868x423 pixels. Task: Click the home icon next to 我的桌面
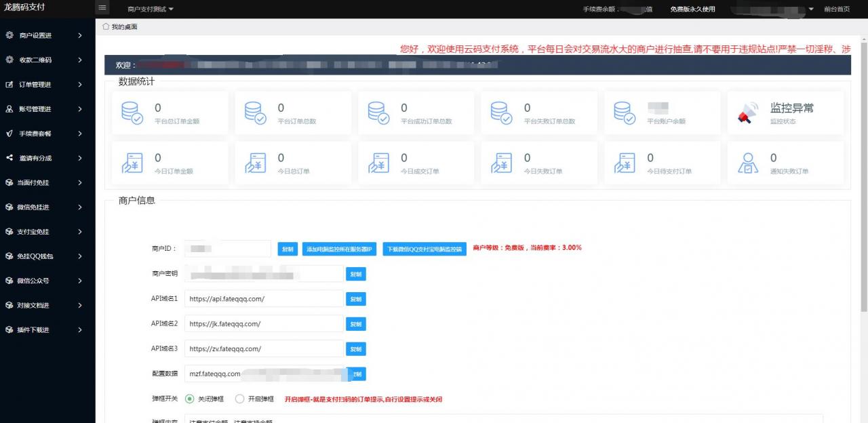tap(106, 26)
